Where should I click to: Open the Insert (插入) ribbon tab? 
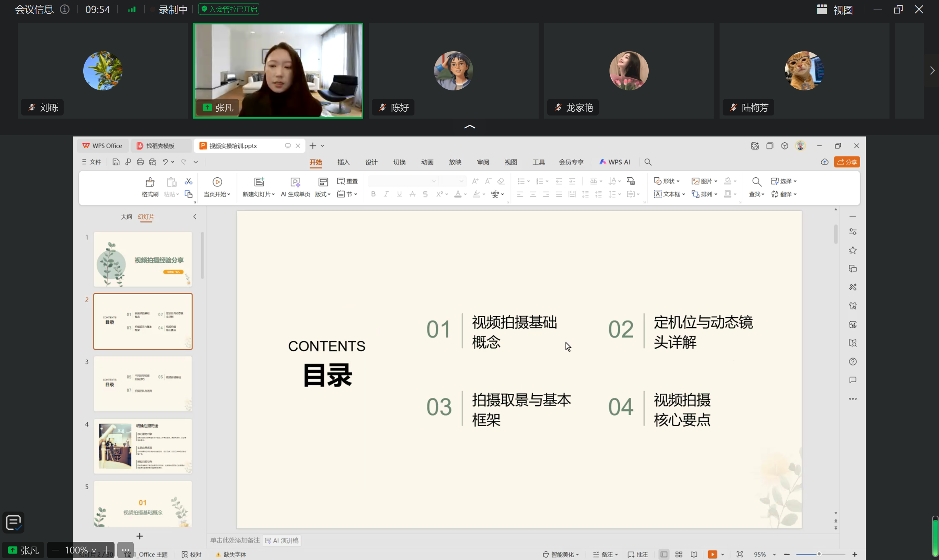[x=343, y=162]
